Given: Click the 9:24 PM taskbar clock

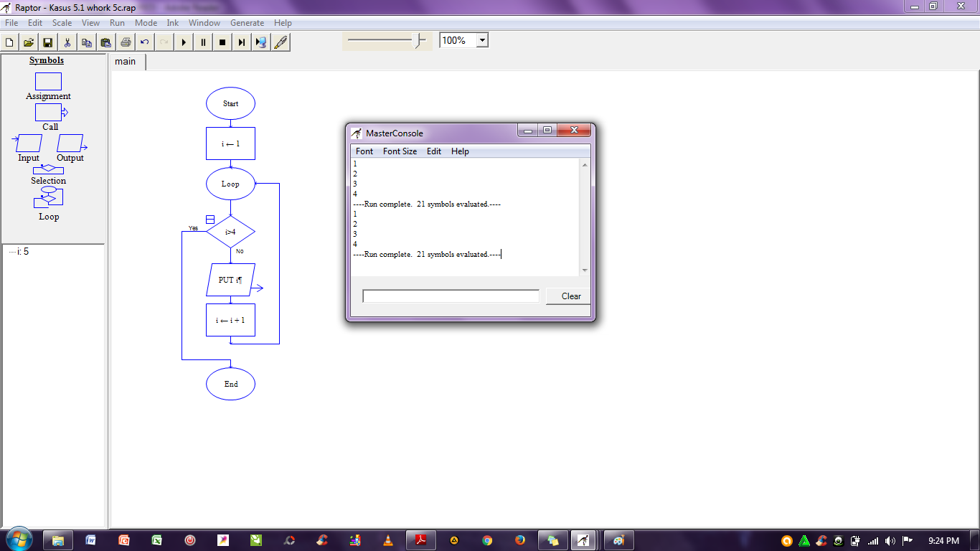Looking at the screenshot, I should pos(943,540).
